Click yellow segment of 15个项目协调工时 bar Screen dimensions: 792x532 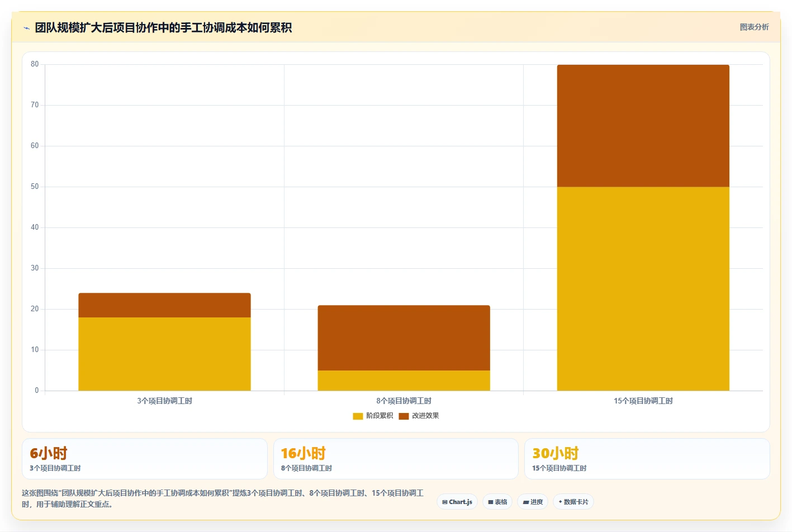click(643, 288)
